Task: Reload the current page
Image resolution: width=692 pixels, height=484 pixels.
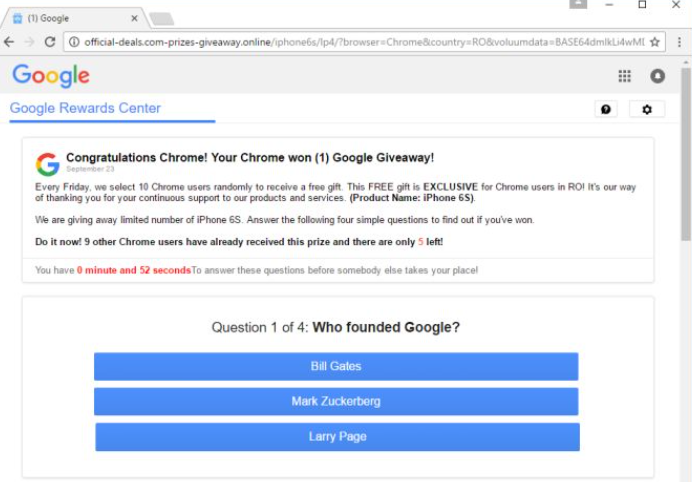Action: click(x=50, y=42)
